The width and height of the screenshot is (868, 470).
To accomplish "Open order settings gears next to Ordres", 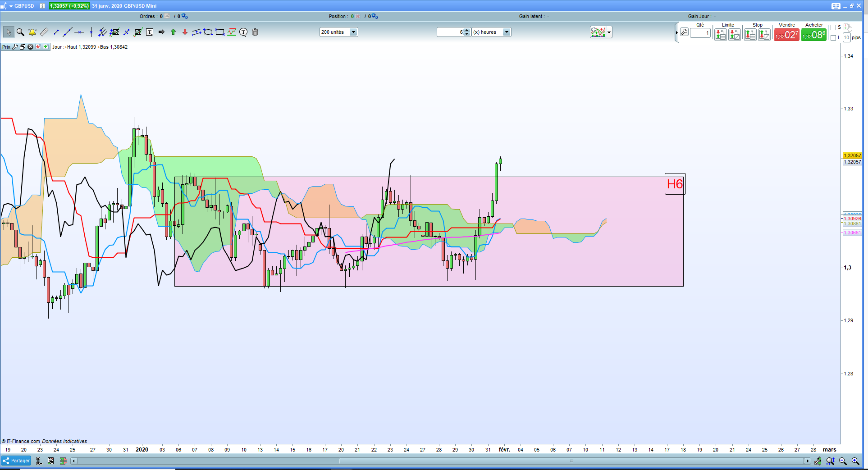I will (184, 16).
